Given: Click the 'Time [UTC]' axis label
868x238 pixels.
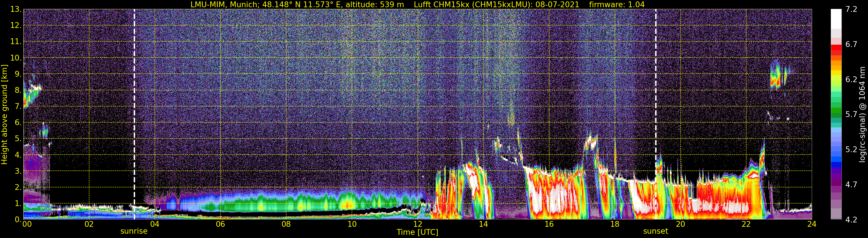Looking at the screenshot, I should click(x=417, y=232).
